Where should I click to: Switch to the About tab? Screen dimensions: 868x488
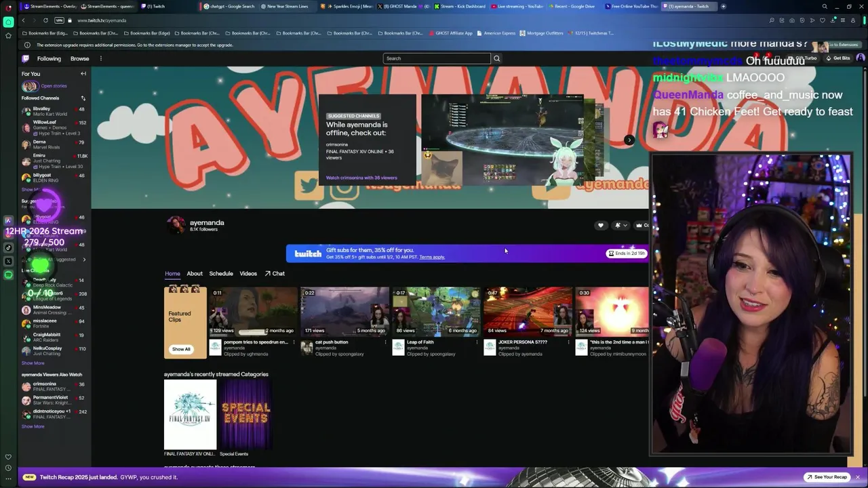click(x=195, y=273)
